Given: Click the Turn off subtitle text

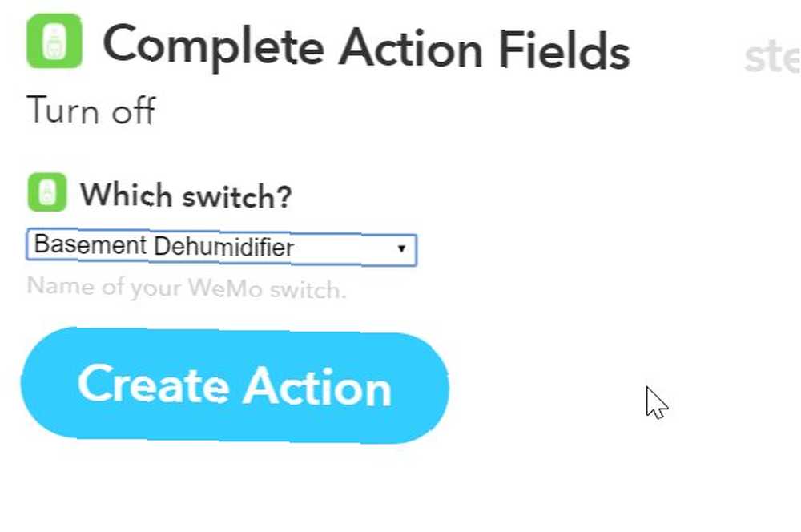Looking at the screenshot, I should [x=91, y=110].
